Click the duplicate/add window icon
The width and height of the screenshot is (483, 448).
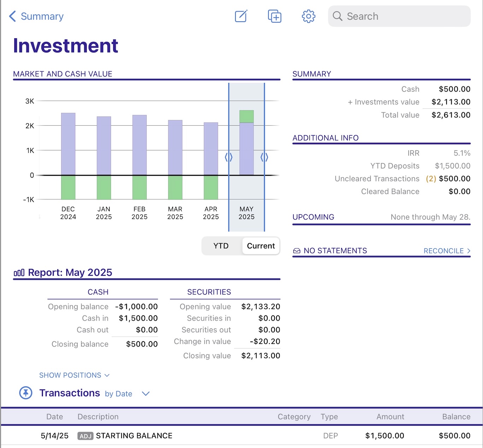click(274, 16)
